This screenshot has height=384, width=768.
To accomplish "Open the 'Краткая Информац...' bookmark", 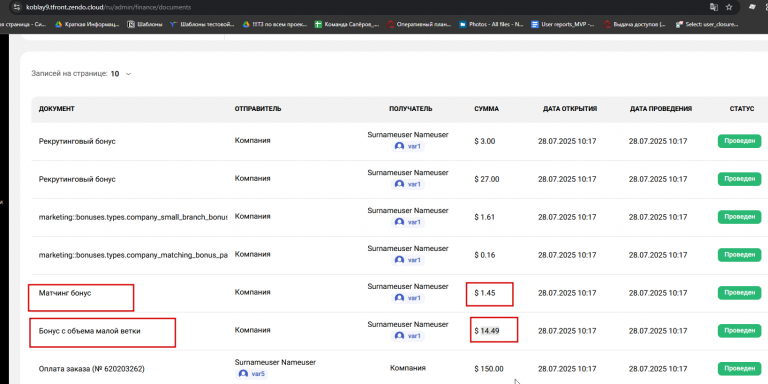I will pos(87,24).
